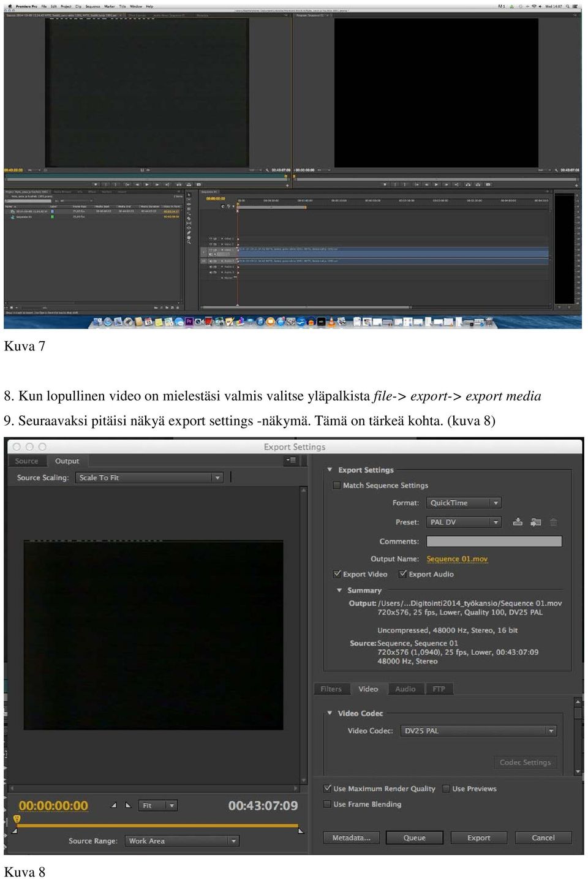Click the Queue button
Image resolution: width=588 pixels, height=879 pixels.
[415, 837]
